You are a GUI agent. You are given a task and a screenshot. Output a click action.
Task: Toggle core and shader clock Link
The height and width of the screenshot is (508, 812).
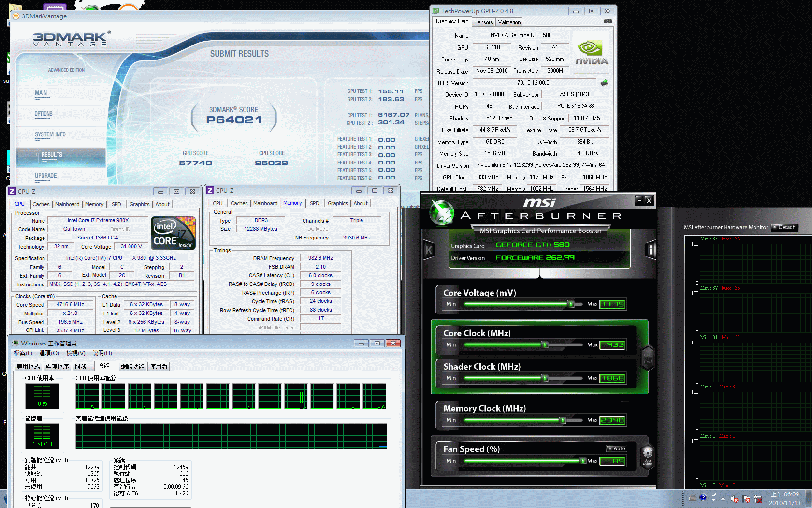coord(648,358)
